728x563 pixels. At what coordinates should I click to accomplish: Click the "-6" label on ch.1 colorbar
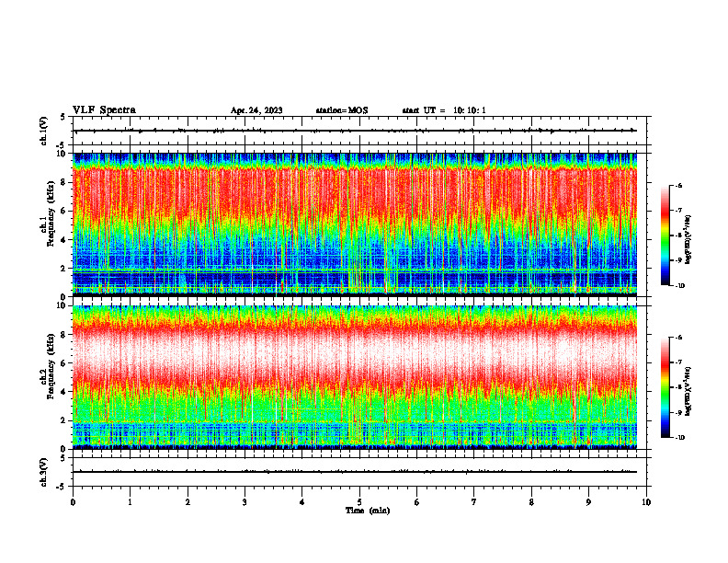679,185
